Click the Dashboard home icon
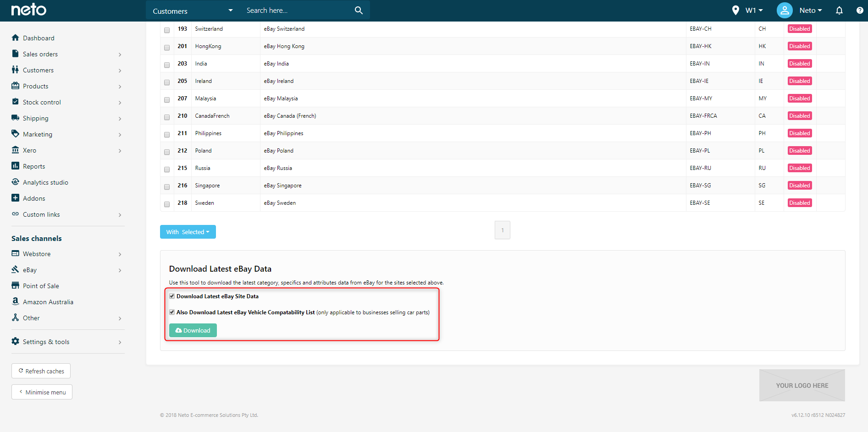Viewport: 868px width, 432px height. pos(15,38)
